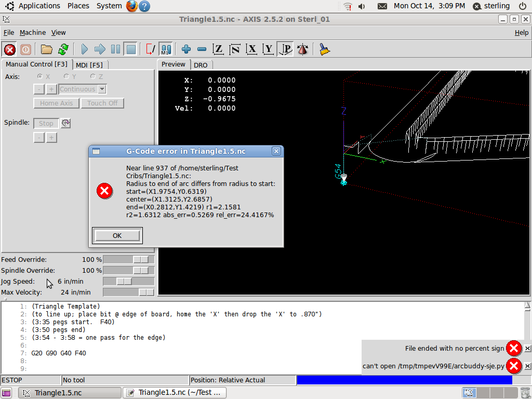Click the Touch Off button
The image size is (532, 399).
pyautogui.click(x=102, y=103)
